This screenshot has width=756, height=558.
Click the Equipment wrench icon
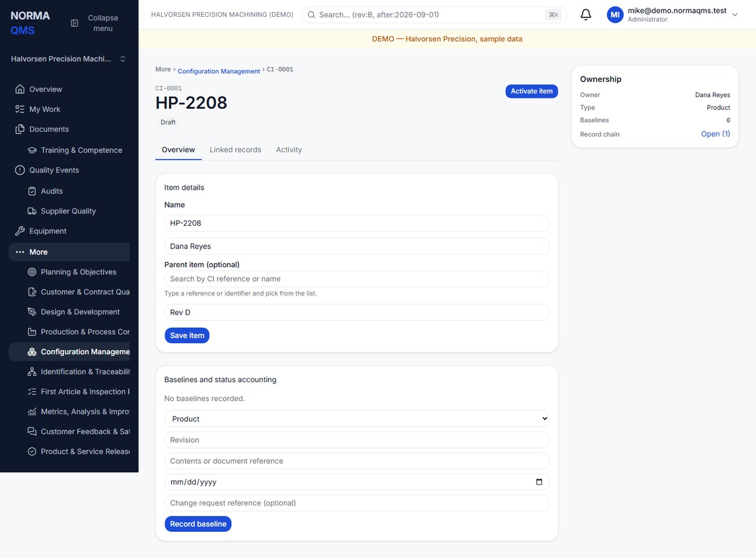(x=20, y=231)
